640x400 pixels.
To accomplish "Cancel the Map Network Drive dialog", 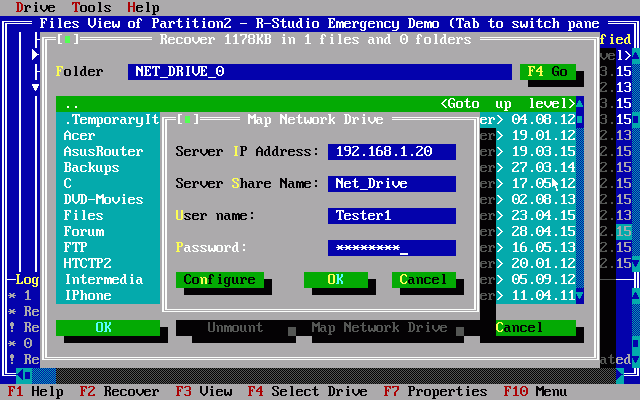I will click(424, 280).
